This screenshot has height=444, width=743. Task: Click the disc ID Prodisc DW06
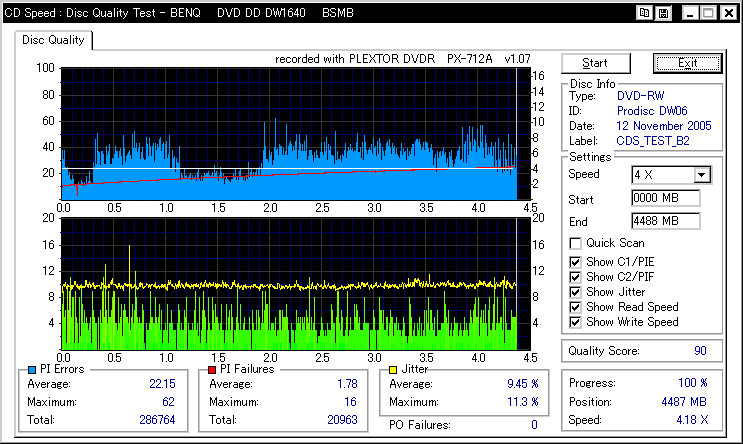pos(652,111)
